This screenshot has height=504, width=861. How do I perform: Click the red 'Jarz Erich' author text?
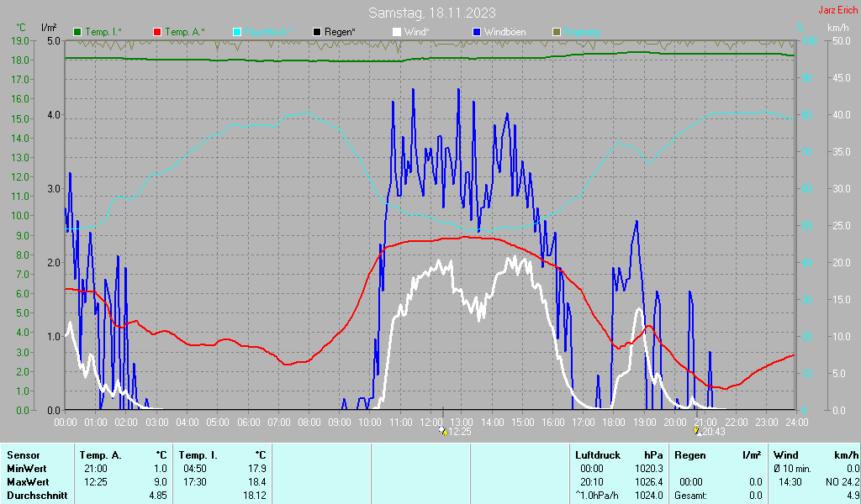tap(838, 10)
